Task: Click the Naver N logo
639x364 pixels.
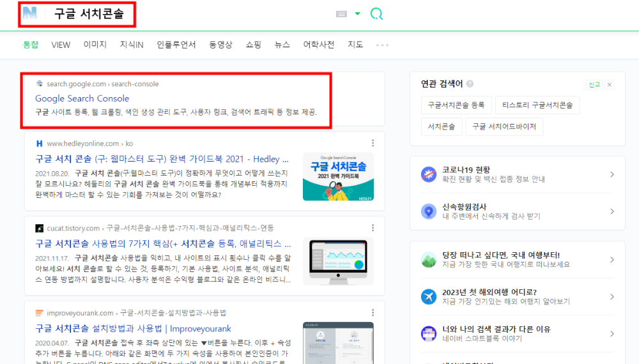Action: pos(30,13)
